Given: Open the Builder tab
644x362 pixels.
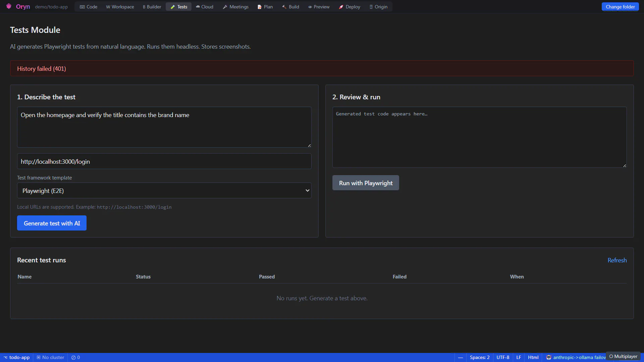Looking at the screenshot, I should (x=152, y=7).
